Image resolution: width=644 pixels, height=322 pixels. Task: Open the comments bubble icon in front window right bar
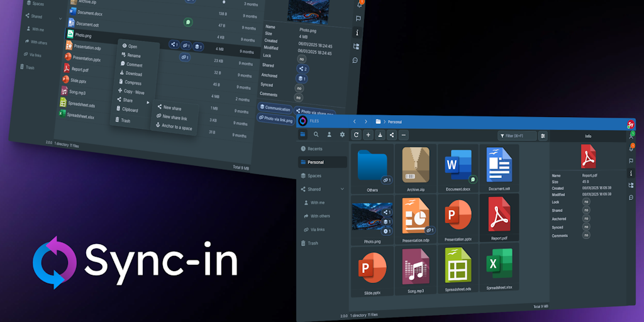click(631, 197)
